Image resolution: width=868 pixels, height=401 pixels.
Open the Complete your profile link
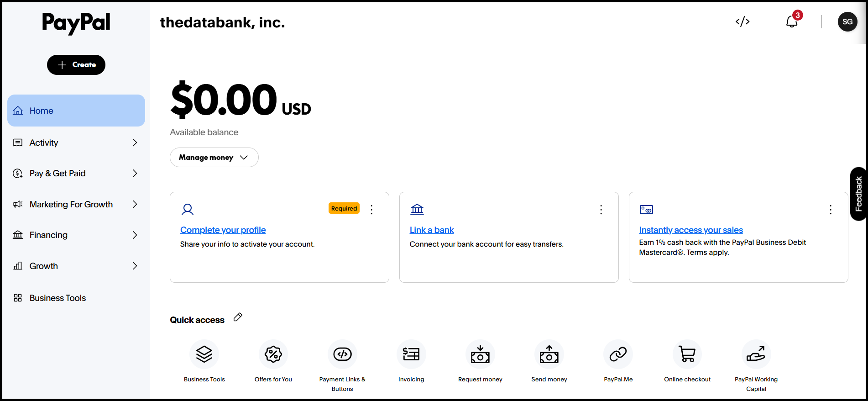pyautogui.click(x=223, y=230)
